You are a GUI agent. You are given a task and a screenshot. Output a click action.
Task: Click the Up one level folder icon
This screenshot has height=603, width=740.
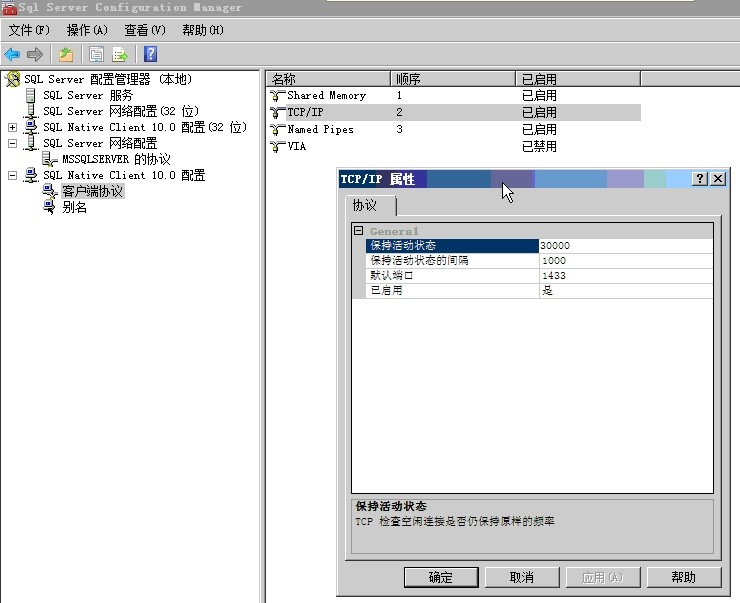tap(66, 55)
